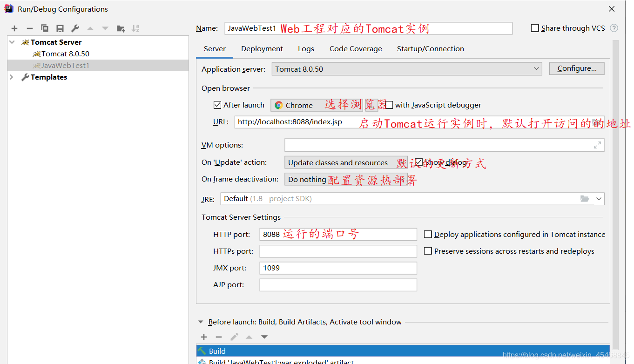Switch to the Code Coverage tab

click(356, 49)
